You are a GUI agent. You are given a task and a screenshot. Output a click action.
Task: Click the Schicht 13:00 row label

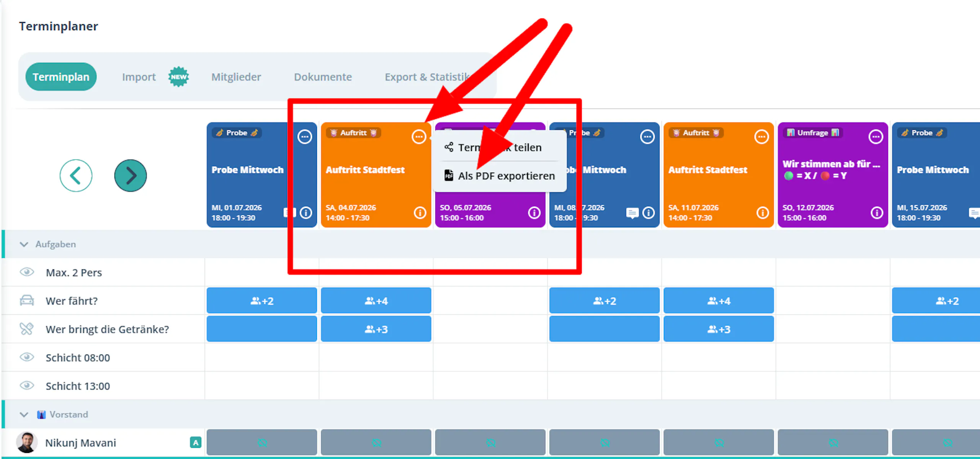78,386
